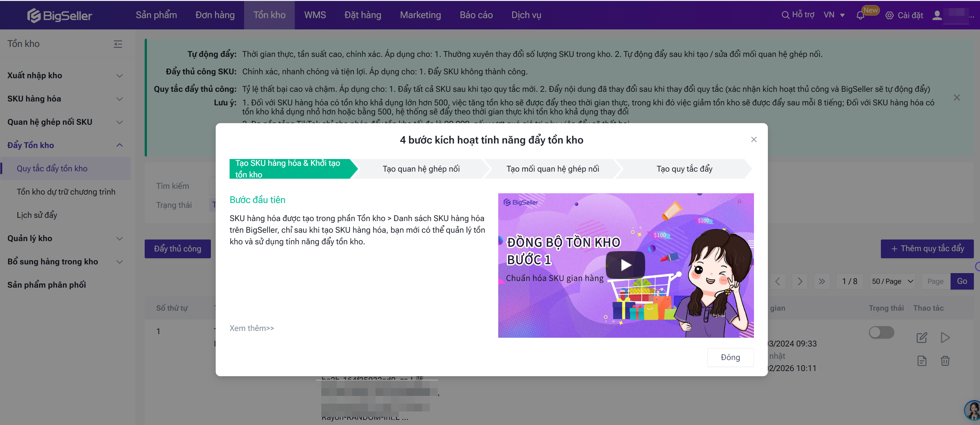Click the notification bell icon
The image size is (980, 425).
[x=860, y=15]
